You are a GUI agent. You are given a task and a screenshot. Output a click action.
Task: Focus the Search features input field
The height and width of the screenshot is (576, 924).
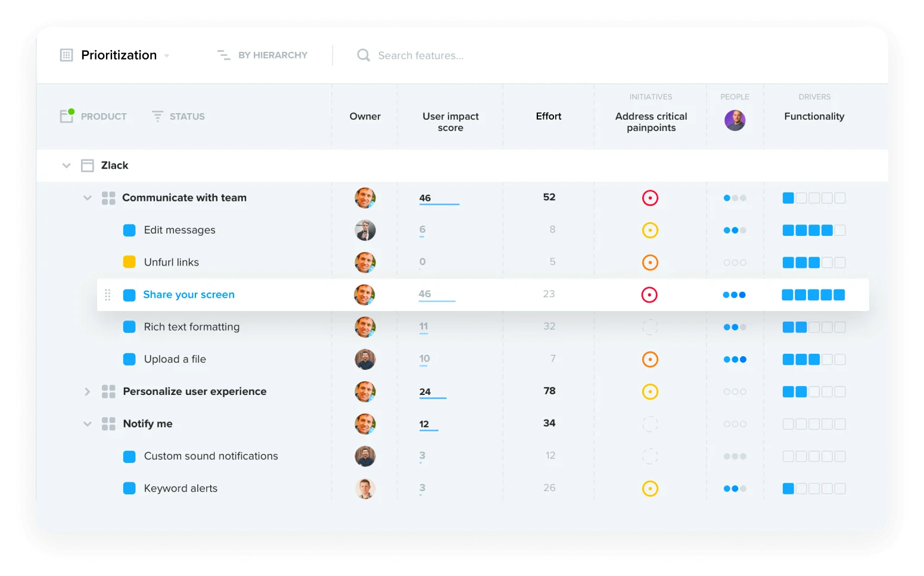pyautogui.click(x=421, y=55)
